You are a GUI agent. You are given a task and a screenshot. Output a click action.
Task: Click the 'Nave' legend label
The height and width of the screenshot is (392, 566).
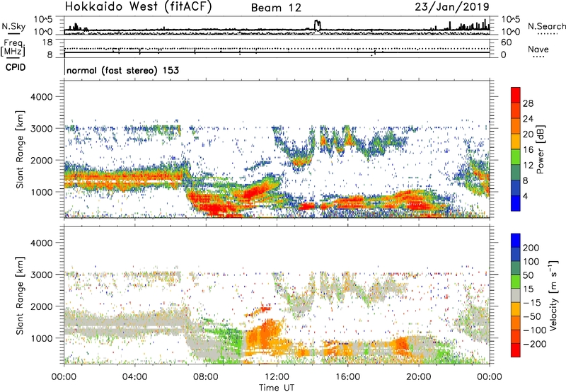(538, 49)
